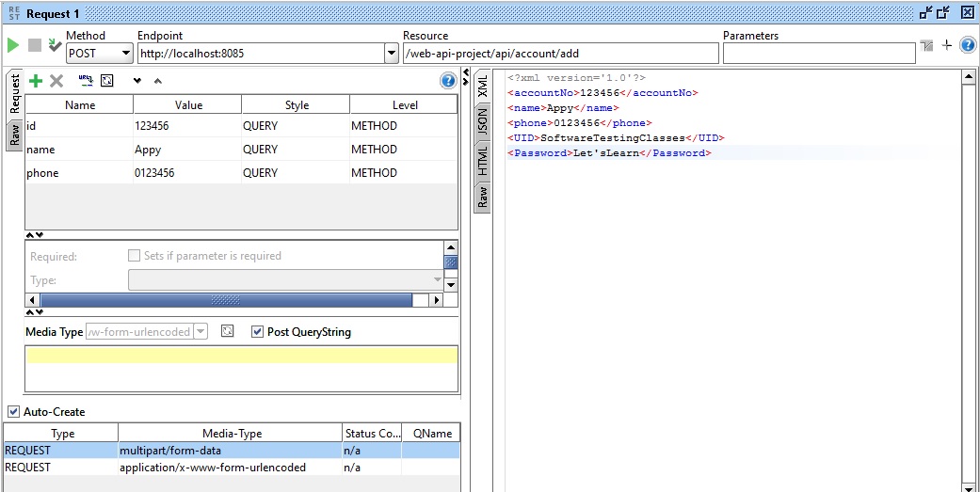Move selected parameter up arrow
Screen dimensions: 980x492
pos(157,81)
